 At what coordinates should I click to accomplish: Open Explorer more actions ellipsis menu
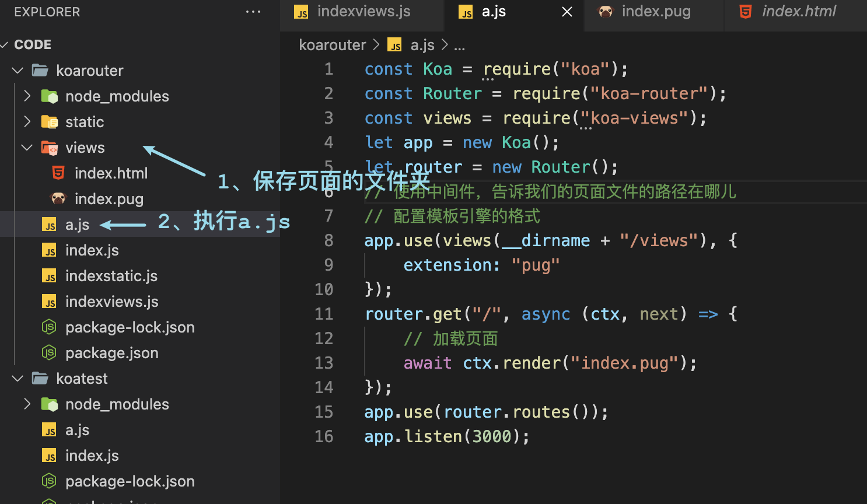pos(253,12)
